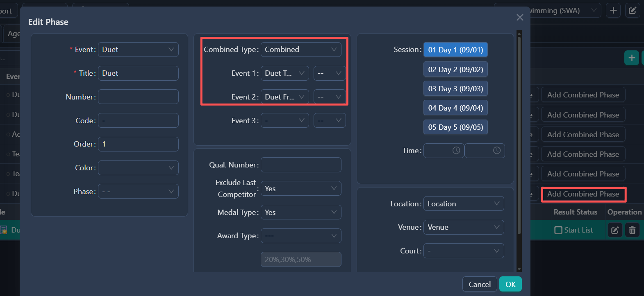Open the Location dropdown
This screenshot has height=296, width=644.
coord(464,203)
